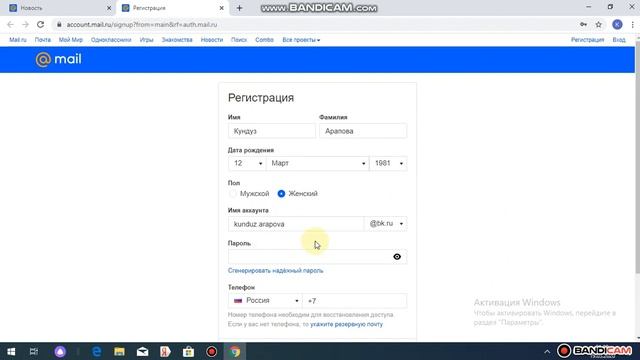This screenshot has height=360, width=640.
Task: Click the Chrome icon in the taskbar
Action: [x=235, y=351]
